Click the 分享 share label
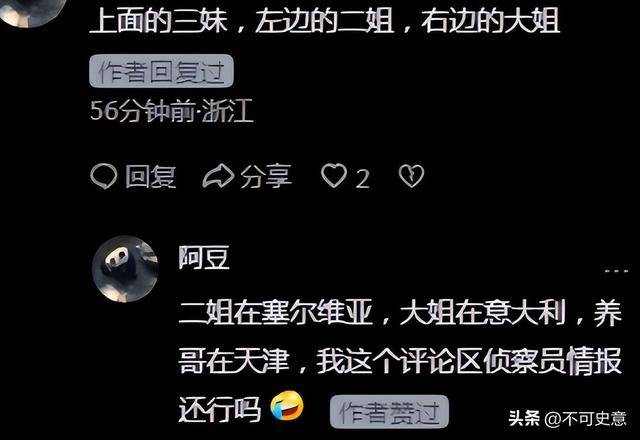640x440 pixels. coord(266,177)
